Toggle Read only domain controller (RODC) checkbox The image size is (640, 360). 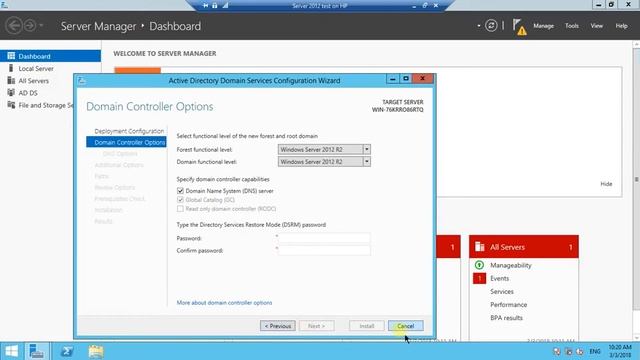(180, 209)
